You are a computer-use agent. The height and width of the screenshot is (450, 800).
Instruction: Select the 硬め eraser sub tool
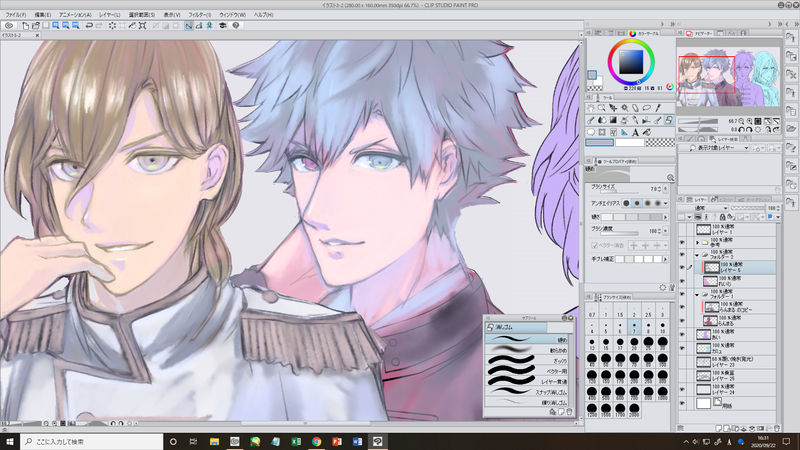pos(529,339)
